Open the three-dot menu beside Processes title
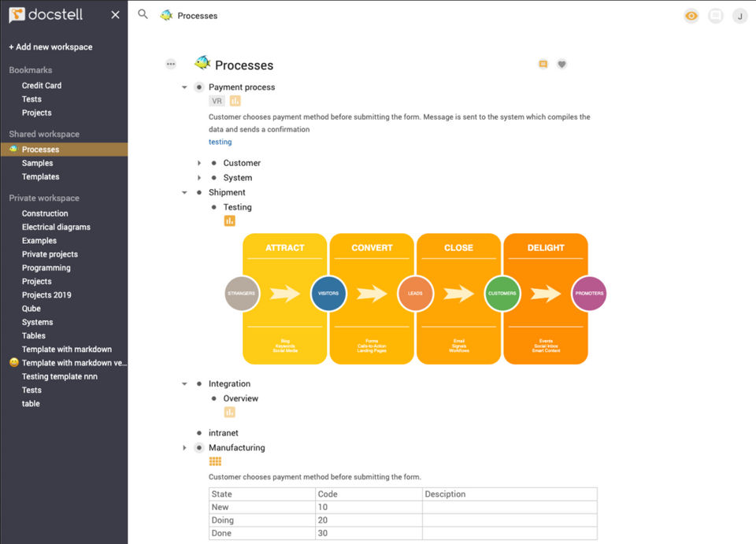 (x=171, y=64)
